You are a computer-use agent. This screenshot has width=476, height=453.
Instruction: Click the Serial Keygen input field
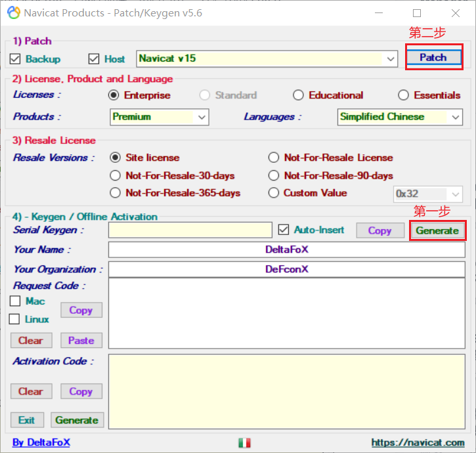pyautogui.click(x=190, y=230)
